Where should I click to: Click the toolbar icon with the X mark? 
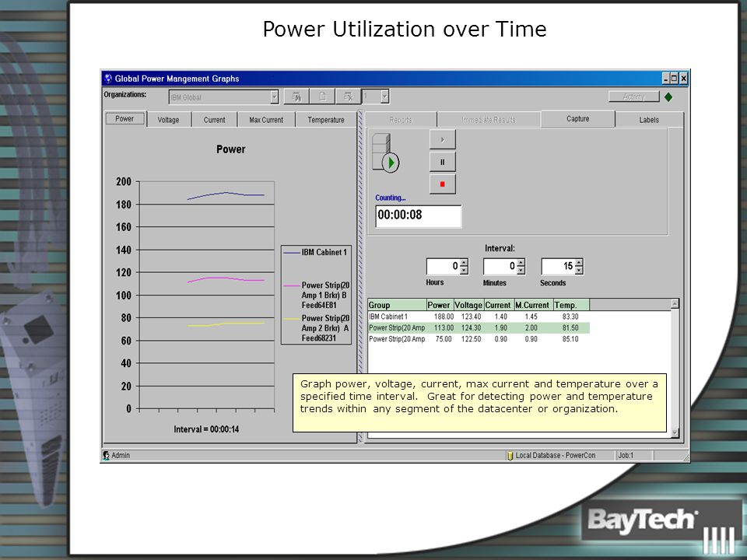coord(349,96)
